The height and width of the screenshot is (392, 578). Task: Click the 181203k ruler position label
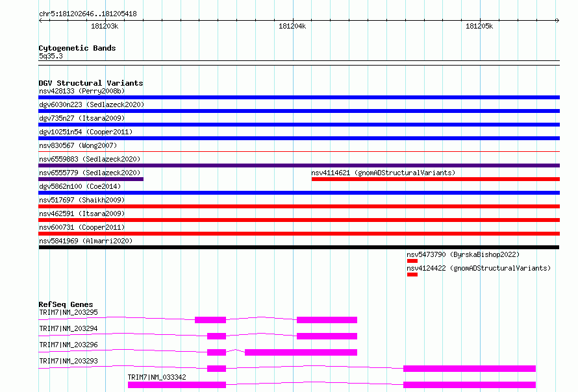click(105, 26)
